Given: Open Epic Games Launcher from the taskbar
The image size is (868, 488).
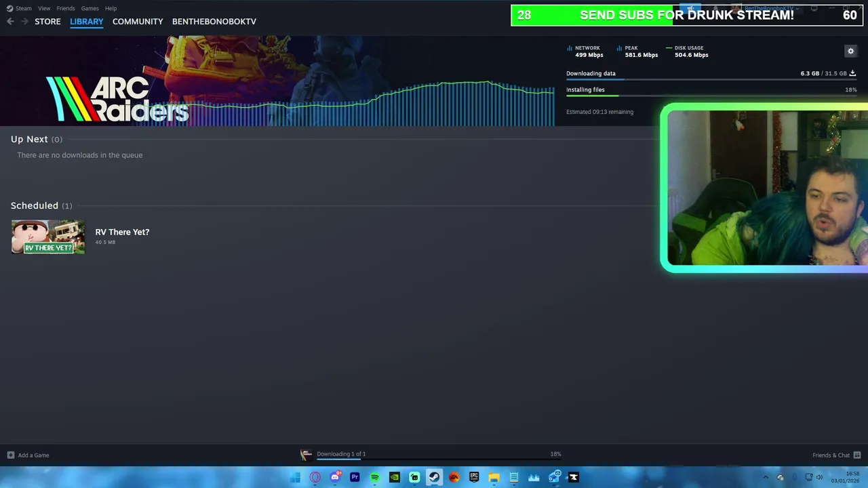Looking at the screenshot, I should (x=474, y=477).
